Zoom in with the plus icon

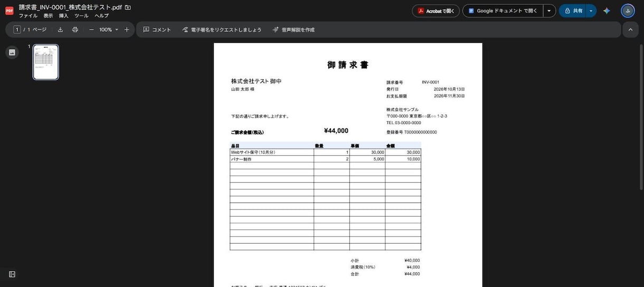coord(126,30)
